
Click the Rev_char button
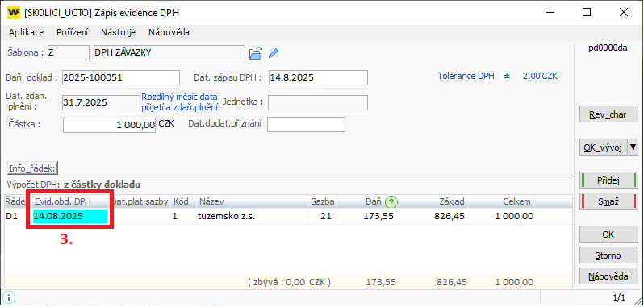(x=608, y=114)
